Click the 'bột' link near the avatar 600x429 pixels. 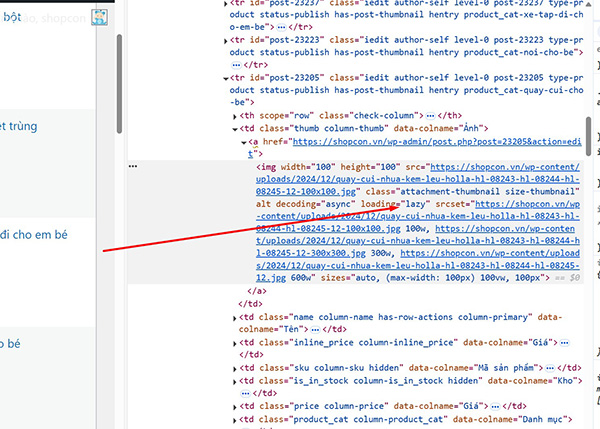coord(11,17)
